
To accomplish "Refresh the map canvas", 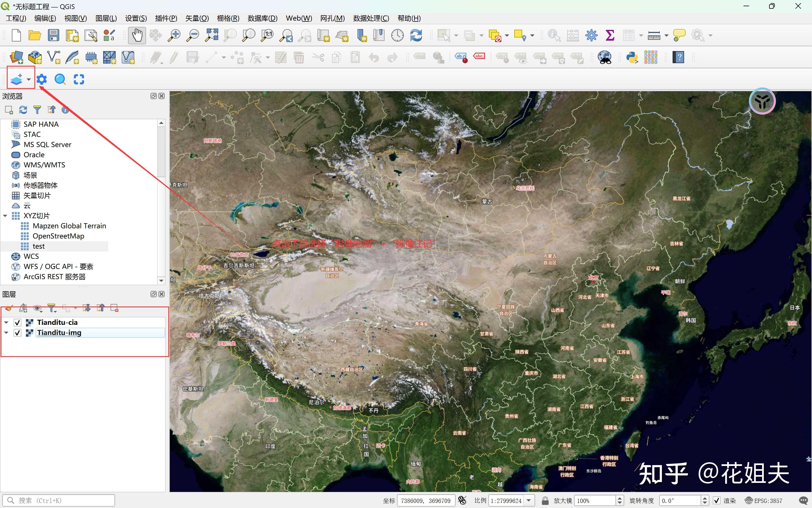I will click(x=416, y=35).
